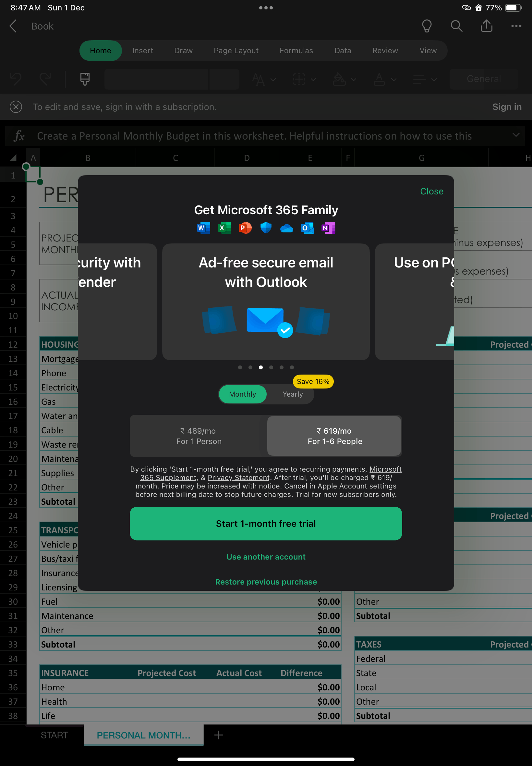
Task: Switch to the Data ribbon tab
Action: pyautogui.click(x=343, y=50)
